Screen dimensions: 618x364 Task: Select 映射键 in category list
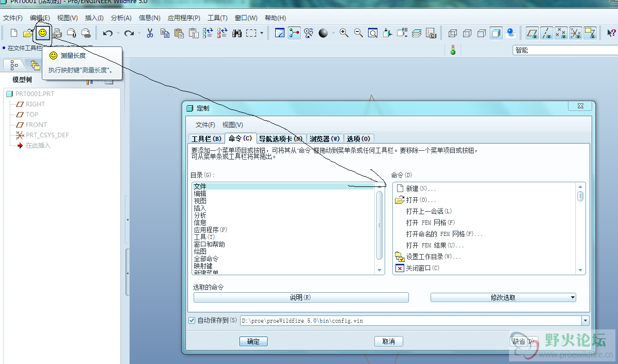pyautogui.click(x=203, y=266)
